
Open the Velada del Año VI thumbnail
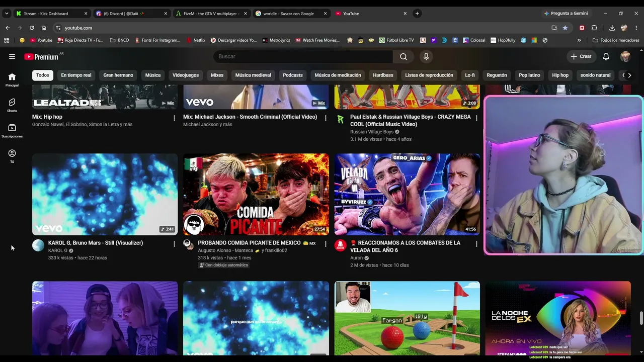click(407, 195)
